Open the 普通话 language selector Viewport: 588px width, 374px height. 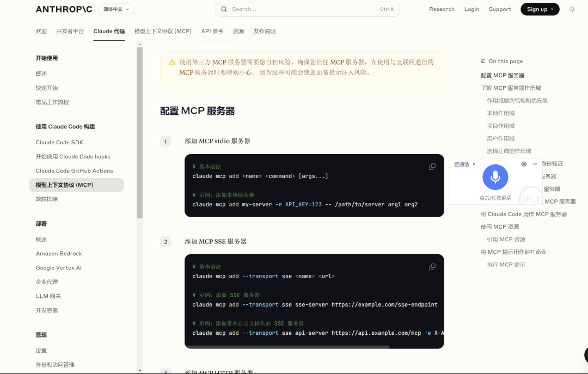click(x=464, y=164)
